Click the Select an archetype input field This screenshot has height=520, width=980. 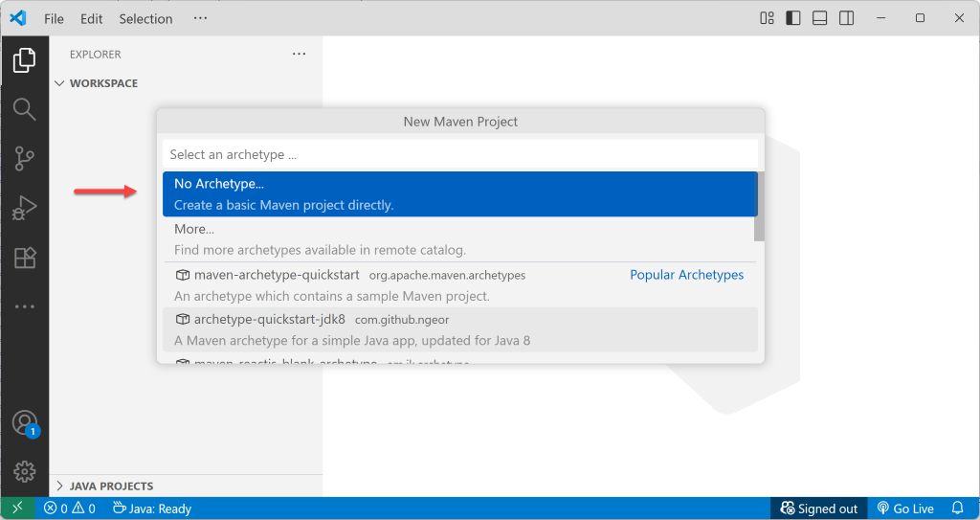pos(459,154)
